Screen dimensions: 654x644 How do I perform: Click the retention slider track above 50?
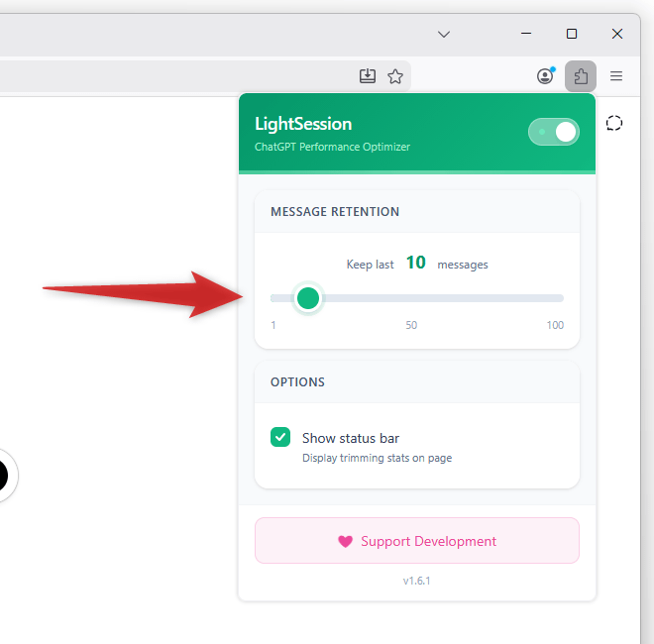tap(411, 297)
